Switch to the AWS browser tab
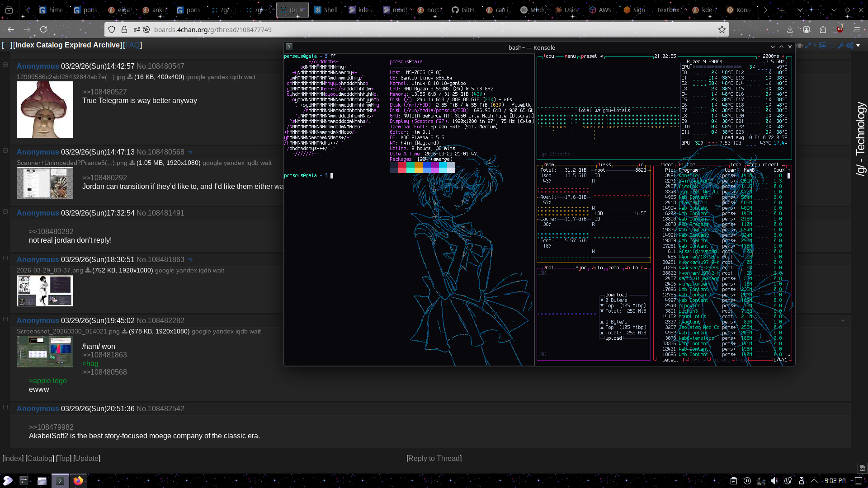 [x=601, y=10]
